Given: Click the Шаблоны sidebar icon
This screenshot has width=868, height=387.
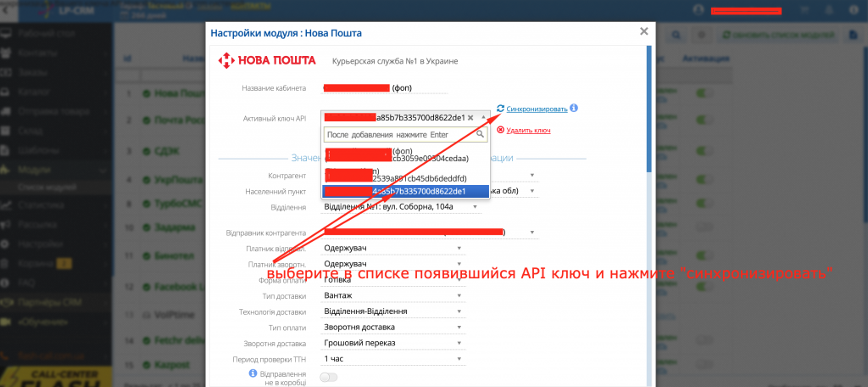Looking at the screenshot, I should 6,150.
